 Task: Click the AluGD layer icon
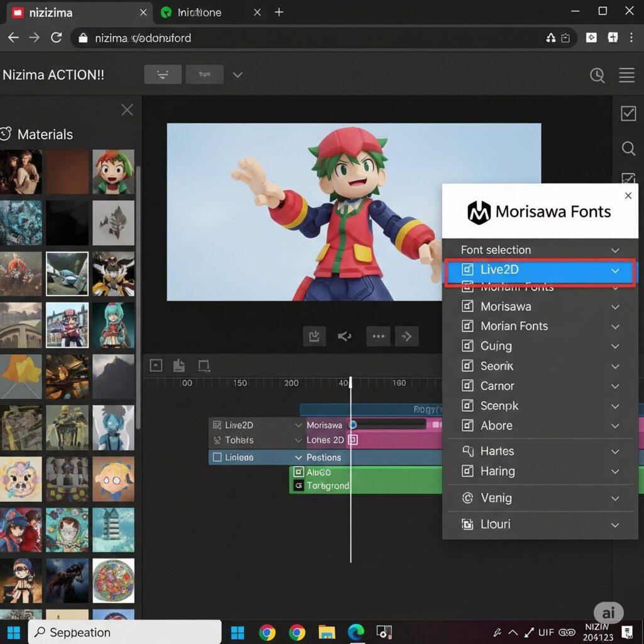pos(299,472)
